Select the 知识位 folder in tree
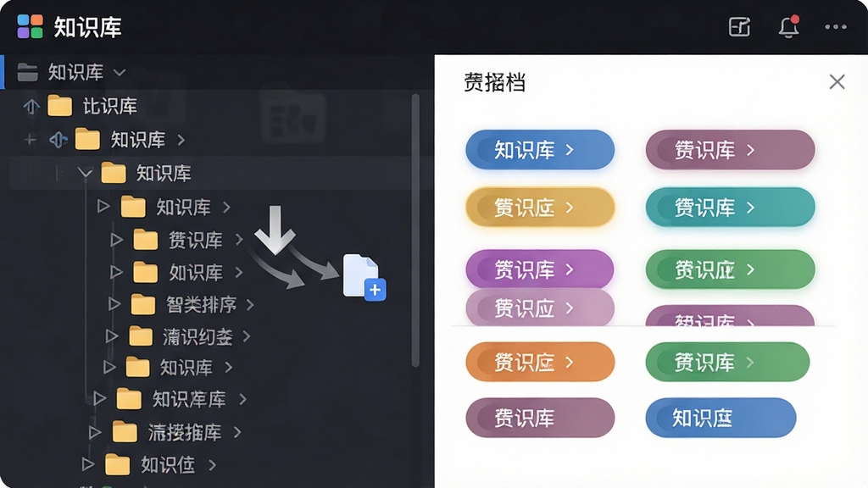The image size is (868, 488). click(167, 465)
